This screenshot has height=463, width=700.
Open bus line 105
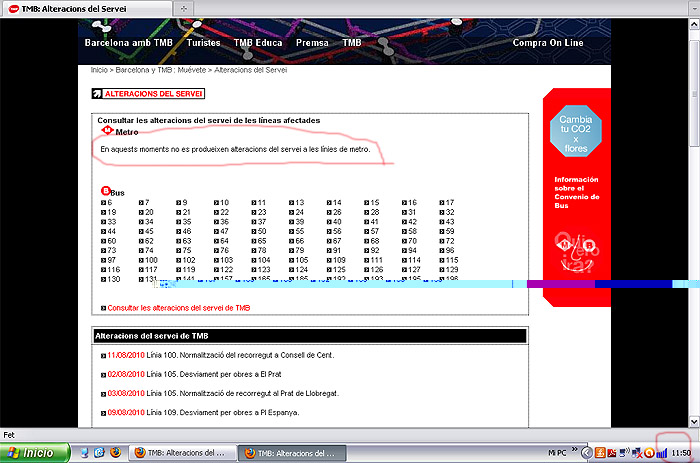299,260
